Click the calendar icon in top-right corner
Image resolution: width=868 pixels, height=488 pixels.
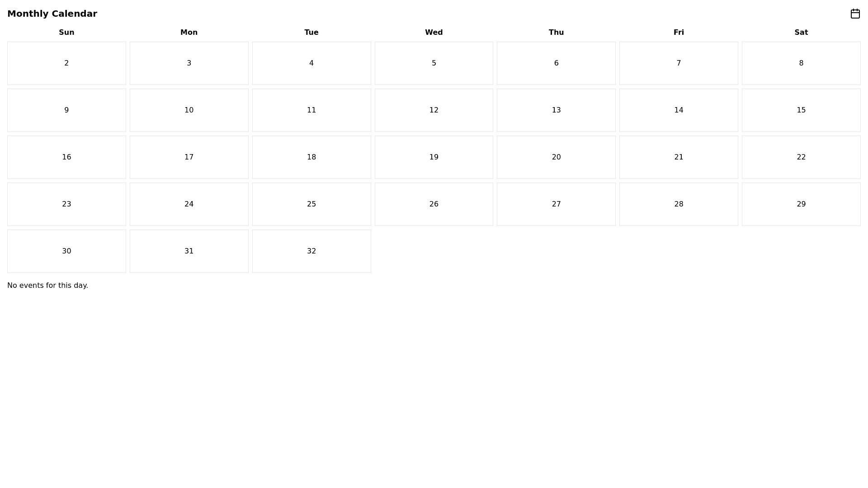click(855, 14)
